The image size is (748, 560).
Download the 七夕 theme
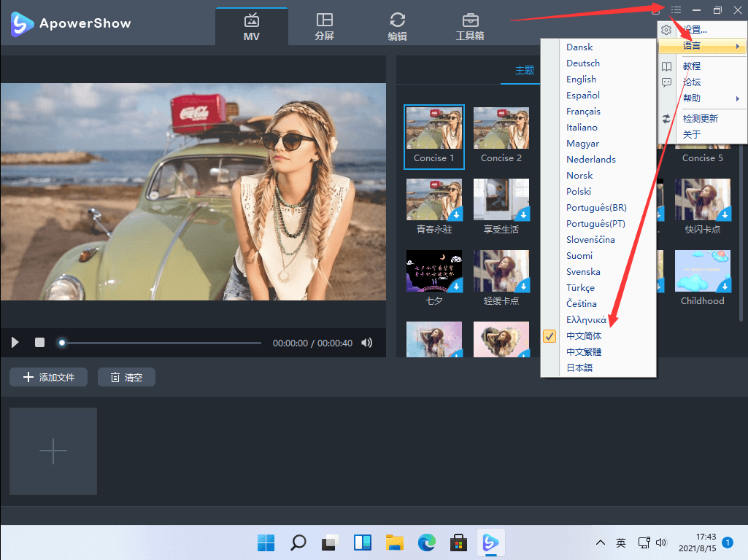point(457,286)
